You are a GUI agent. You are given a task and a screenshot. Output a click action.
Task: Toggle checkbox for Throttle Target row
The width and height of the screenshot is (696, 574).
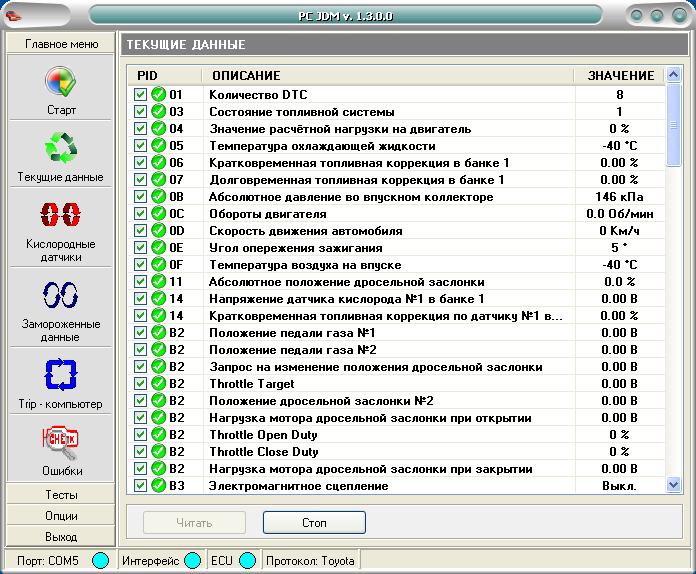pos(141,384)
